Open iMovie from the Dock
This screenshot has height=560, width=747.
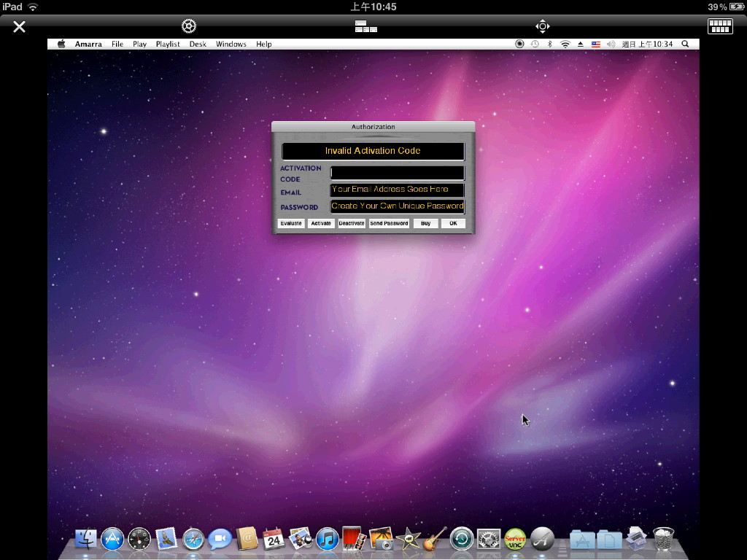coord(409,539)
